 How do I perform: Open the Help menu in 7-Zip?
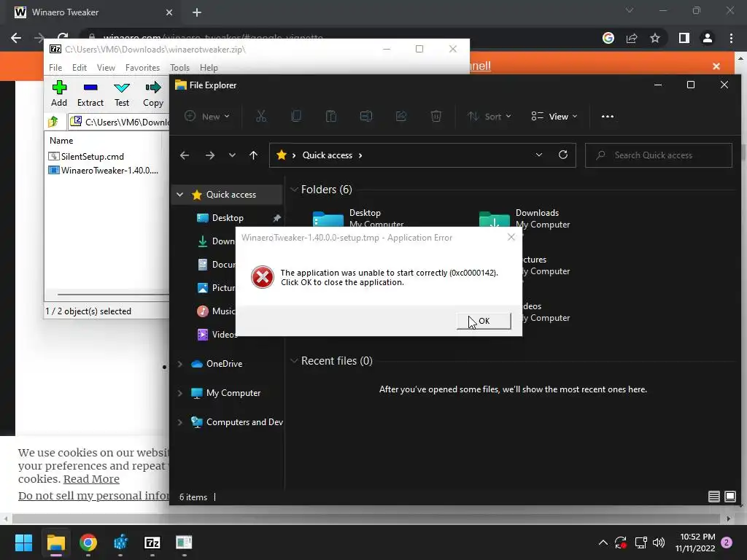pyautogui.click(x=209, y=68)
